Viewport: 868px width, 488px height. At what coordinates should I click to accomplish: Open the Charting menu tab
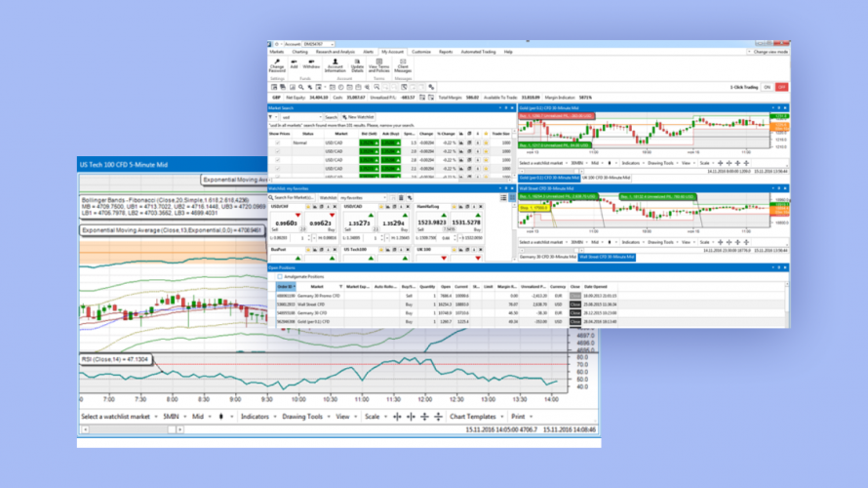pyautogui.click(x=300, y=52)
